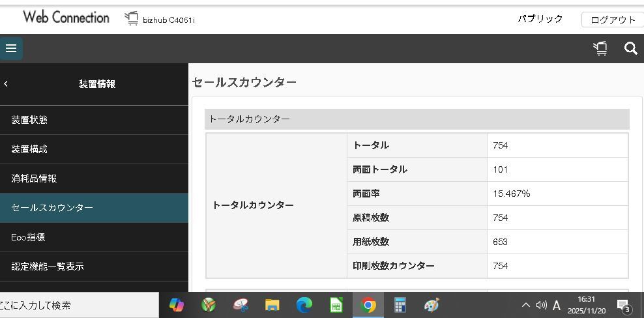Open the Calculator taskbar icon
The height and width of the screenshot is (318, 644).
[x=400, y=305]
